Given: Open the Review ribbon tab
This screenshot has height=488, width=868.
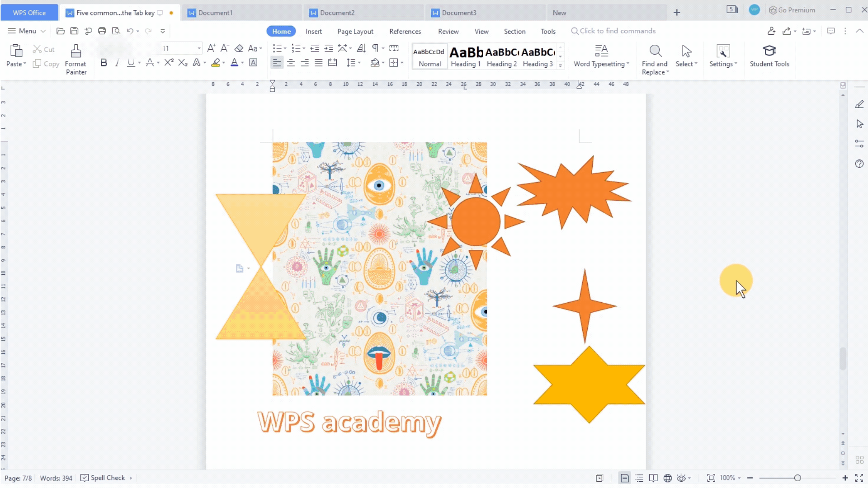Looking at the screenshot, I should (448, 31).
